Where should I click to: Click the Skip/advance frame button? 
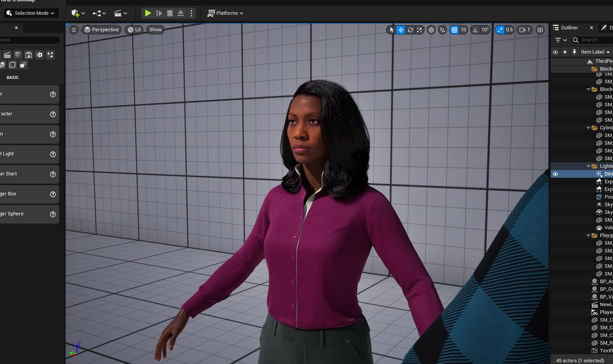coord(159,13)
